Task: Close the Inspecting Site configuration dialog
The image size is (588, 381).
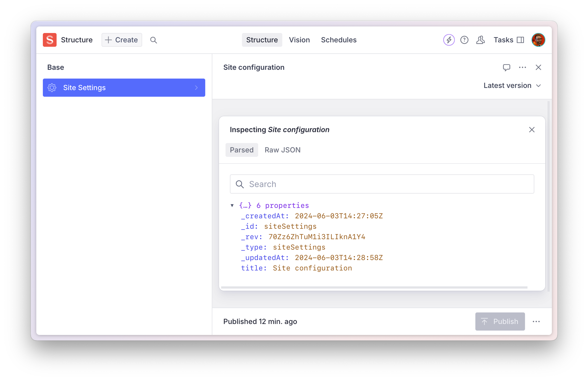Action: point(532,130)
